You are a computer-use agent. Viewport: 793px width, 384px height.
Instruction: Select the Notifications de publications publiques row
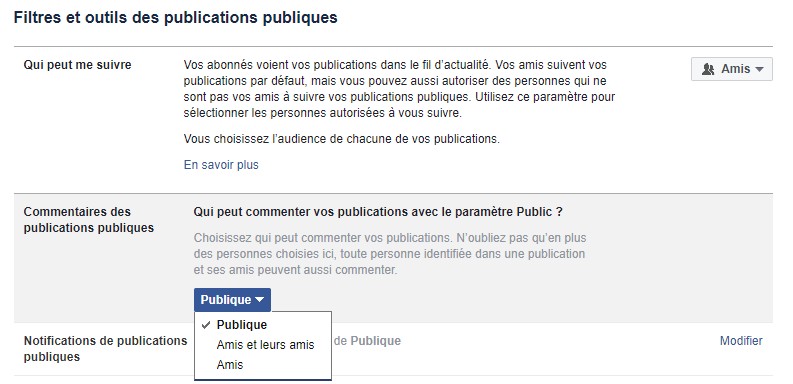tap(393, 349)
